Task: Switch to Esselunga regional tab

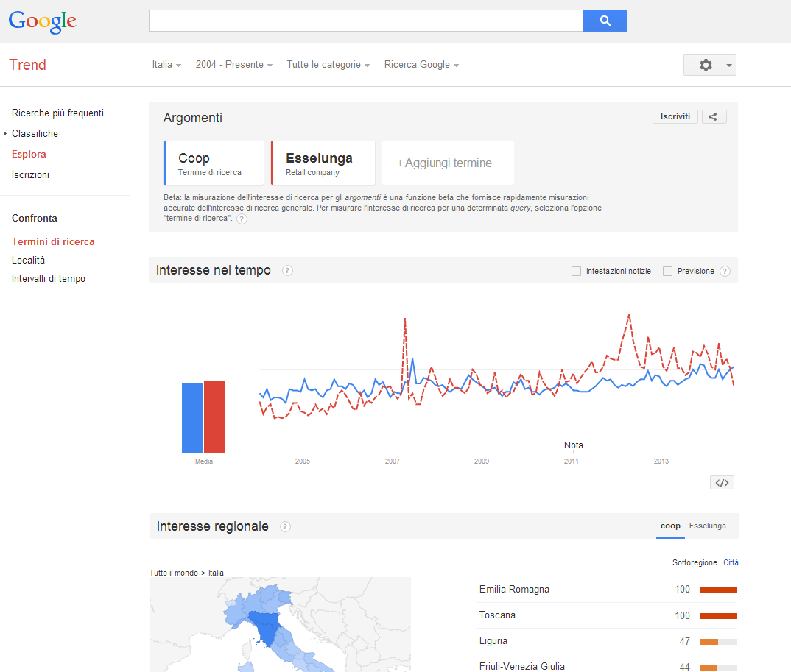Action: 707,526
